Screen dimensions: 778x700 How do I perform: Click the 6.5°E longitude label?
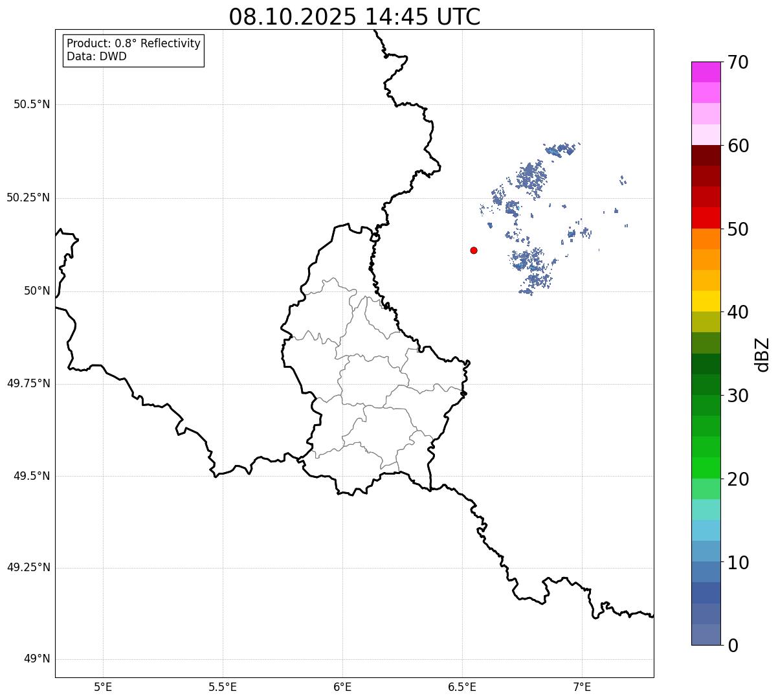(462, 686)
